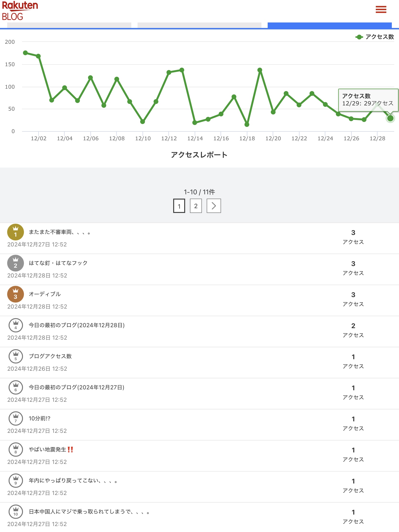Screen dimensions: 399x532
Task: Go to next page with arrow
Action: 214,206
